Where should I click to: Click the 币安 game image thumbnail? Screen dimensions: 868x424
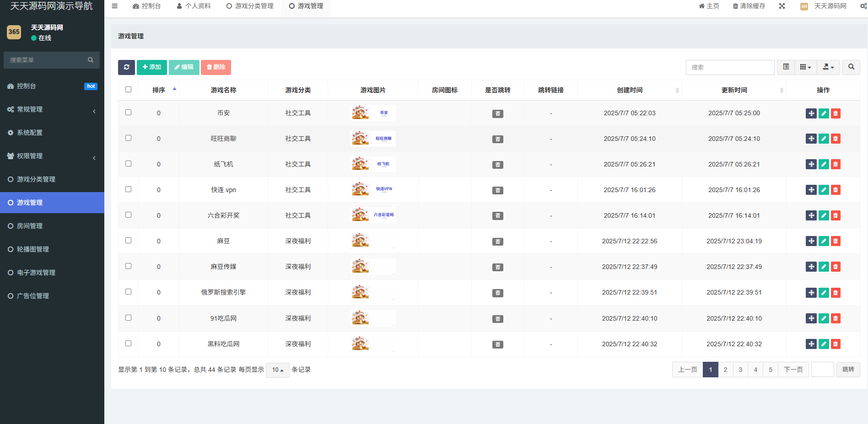(x=373, y=113)
